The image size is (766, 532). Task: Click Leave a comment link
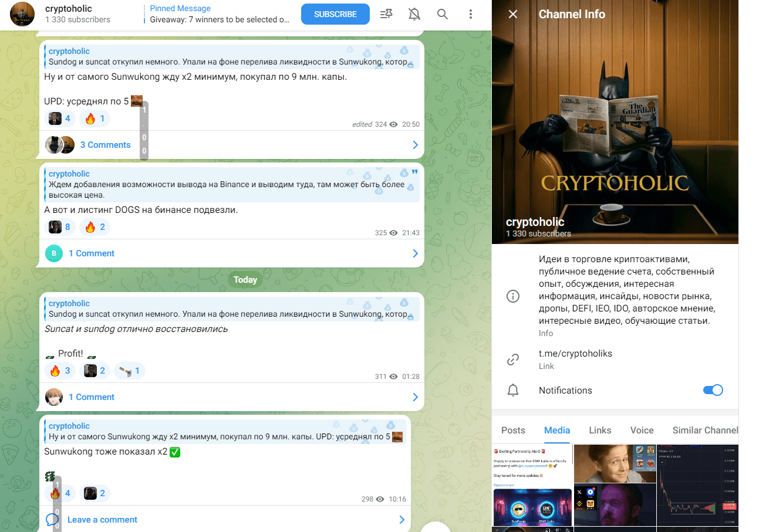pyautogui.click(x=102, y=520)
